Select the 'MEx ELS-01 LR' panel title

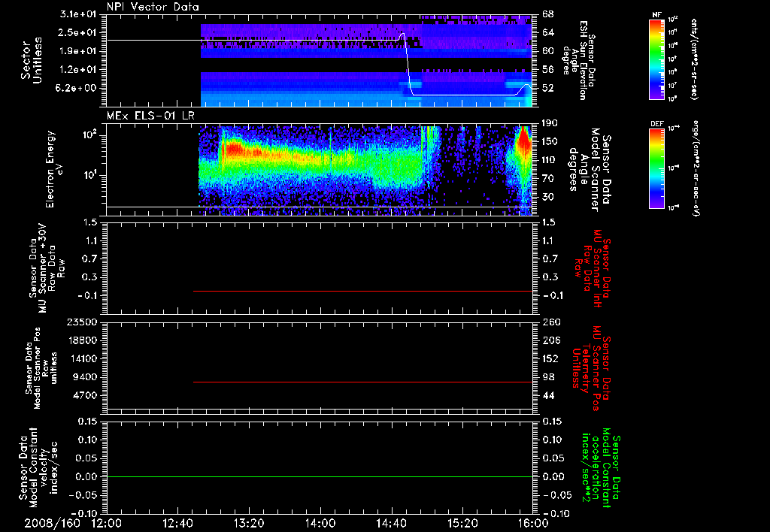[x=150, y=116]
